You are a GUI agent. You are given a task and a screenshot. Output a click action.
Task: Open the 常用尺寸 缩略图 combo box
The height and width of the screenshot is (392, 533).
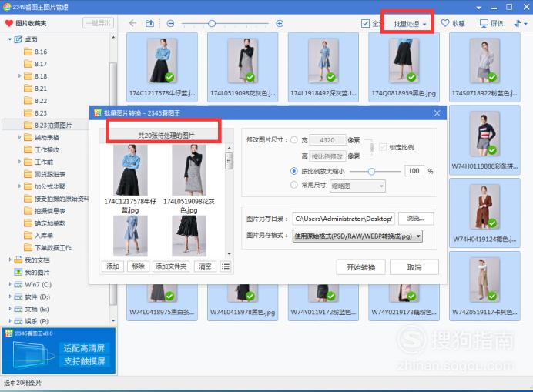tap(357, 186)
